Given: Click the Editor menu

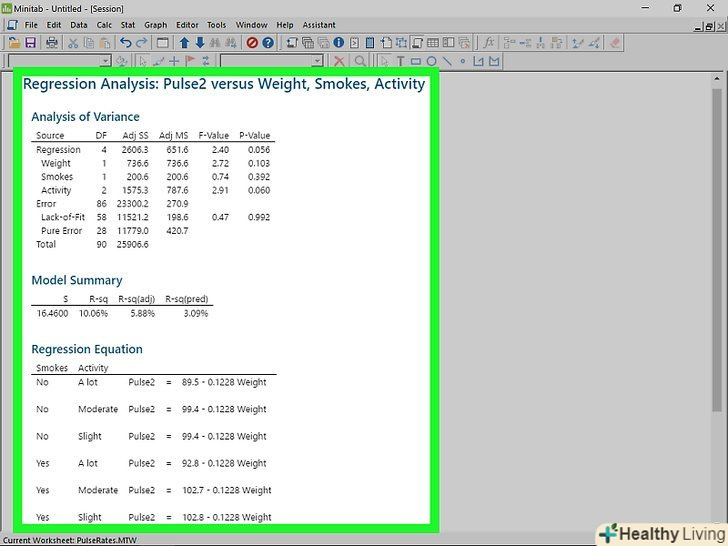Looking at the screenshot, I should [187, 24].
